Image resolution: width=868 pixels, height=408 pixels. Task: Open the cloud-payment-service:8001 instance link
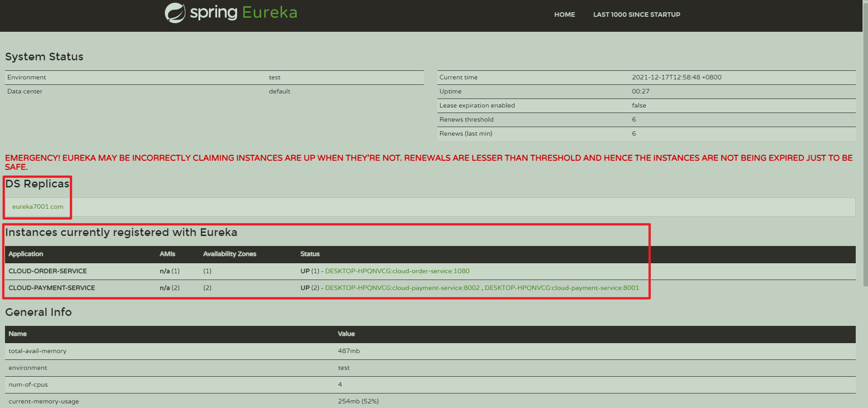561,288
